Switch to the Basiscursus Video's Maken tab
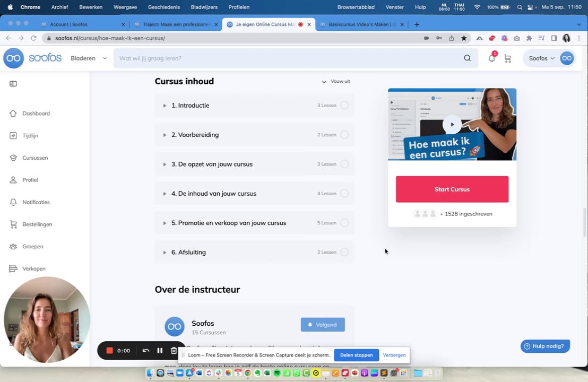The width and height of the screenshot is (588, 382). pos(362,24)
